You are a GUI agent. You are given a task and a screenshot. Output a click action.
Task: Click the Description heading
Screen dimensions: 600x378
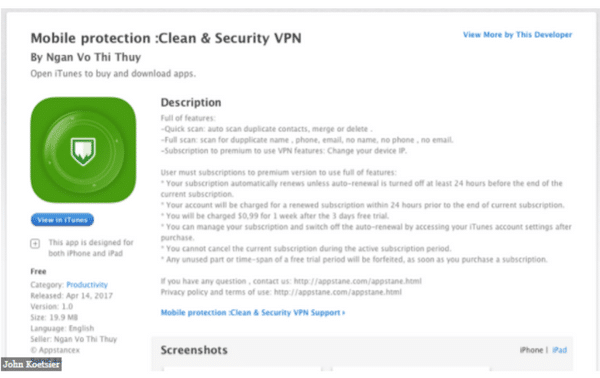(x=191, y=103)
